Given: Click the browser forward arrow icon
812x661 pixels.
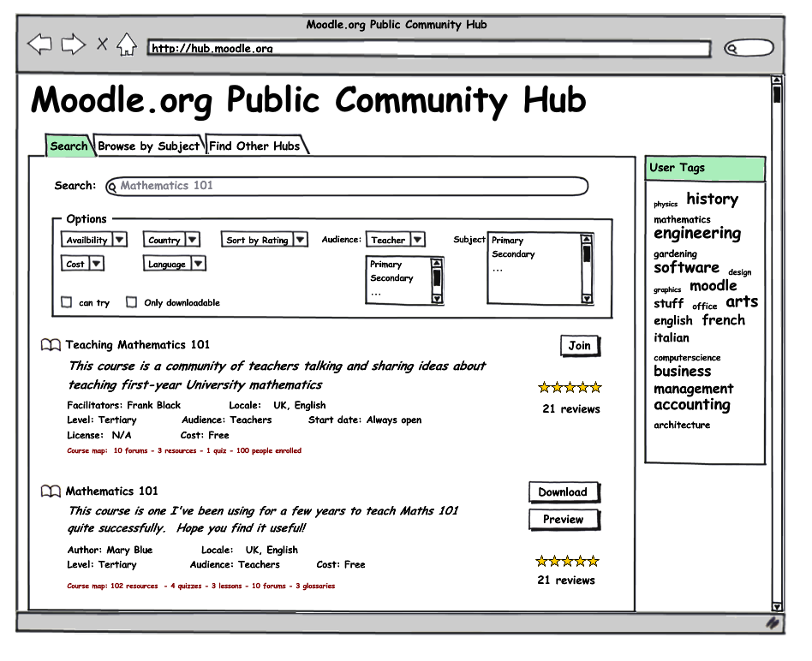Looking at the screenshot, I should click(x=73, y=45).
